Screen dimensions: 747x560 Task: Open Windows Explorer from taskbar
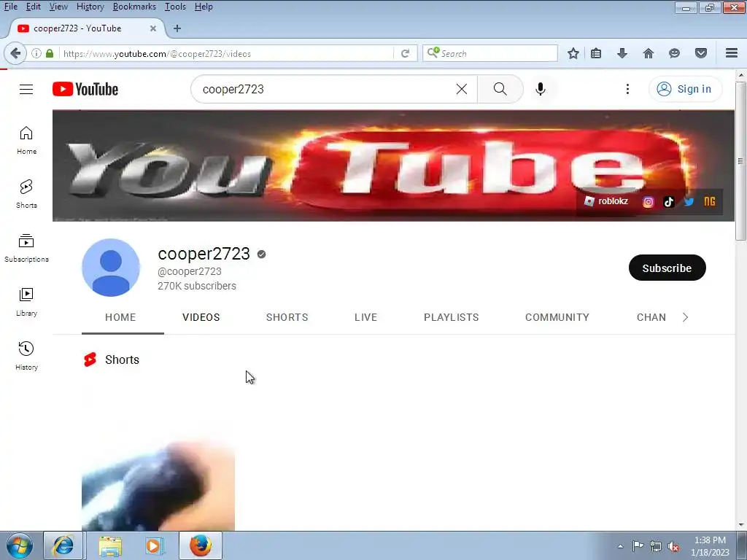pyautogui.click(x=110, y=545)
